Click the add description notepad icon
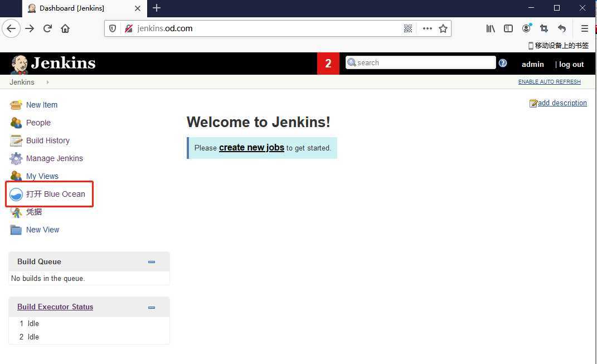597x364 pixels. click(533, 103)
